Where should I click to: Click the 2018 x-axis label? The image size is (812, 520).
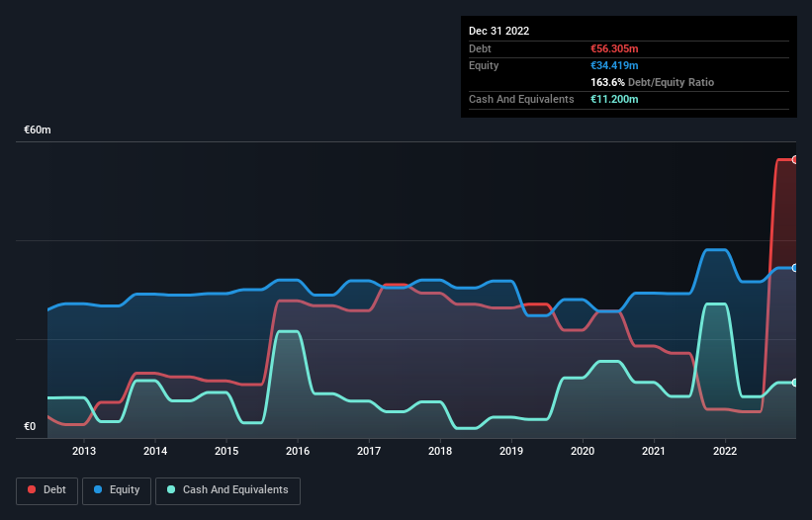440,451
